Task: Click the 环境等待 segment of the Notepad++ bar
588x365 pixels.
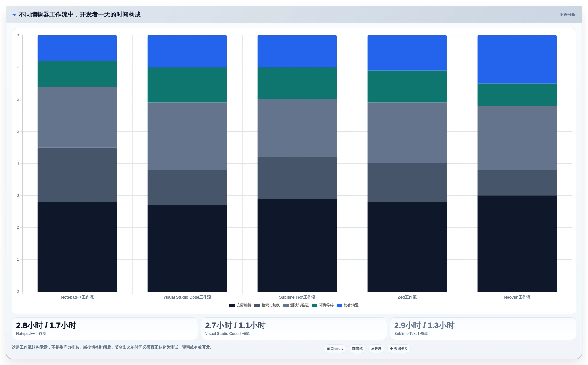Action: (77, 74)
